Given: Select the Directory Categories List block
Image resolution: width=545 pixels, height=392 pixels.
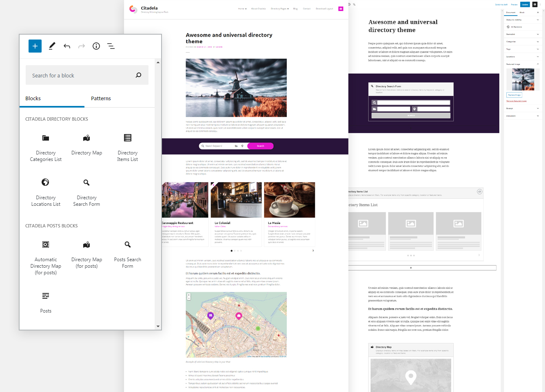Looking at the screenshot, I should coord(45,147).
